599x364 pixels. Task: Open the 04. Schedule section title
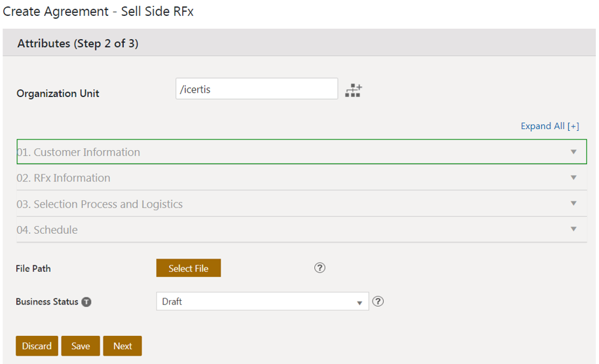(47, 230)
